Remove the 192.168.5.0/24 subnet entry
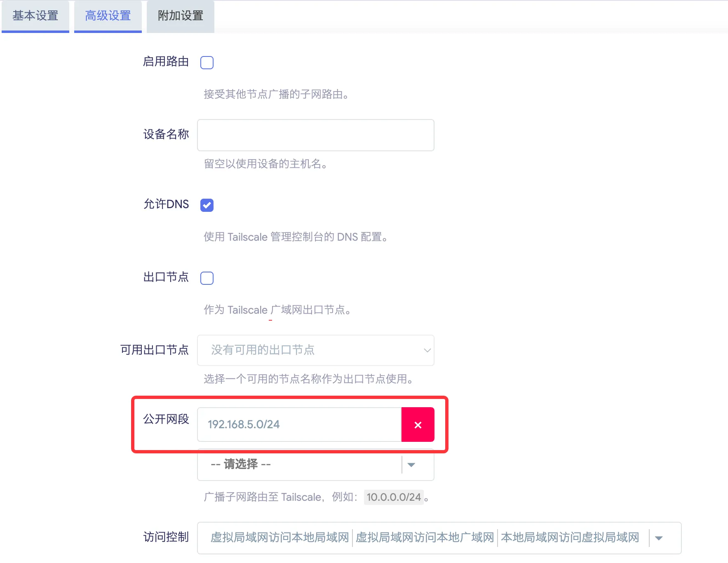The image size is (728, 563). 418,425
